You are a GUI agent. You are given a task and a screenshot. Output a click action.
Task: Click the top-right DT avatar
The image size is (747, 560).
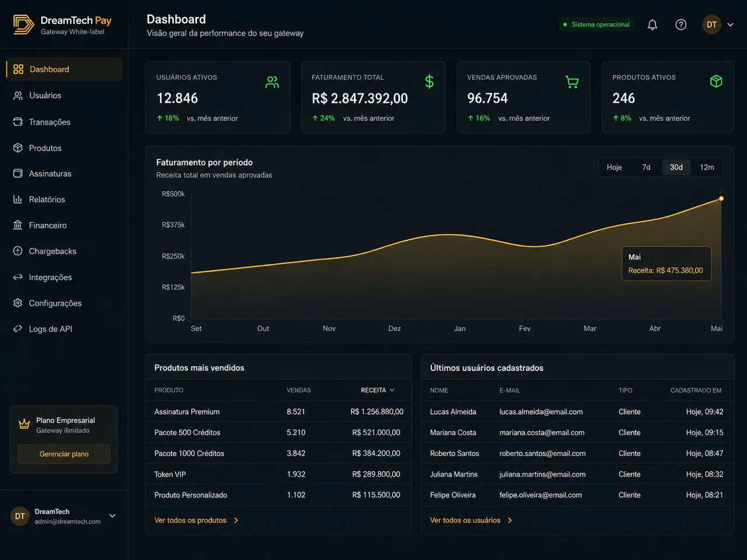[711, 24]
